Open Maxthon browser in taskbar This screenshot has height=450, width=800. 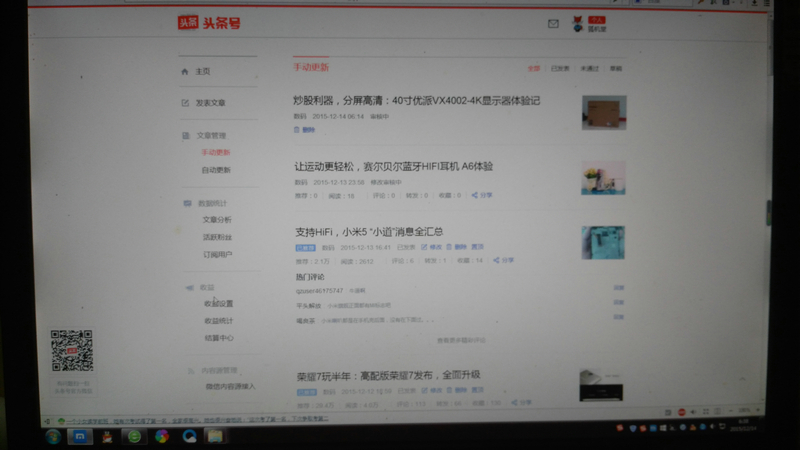pos(80,436)
